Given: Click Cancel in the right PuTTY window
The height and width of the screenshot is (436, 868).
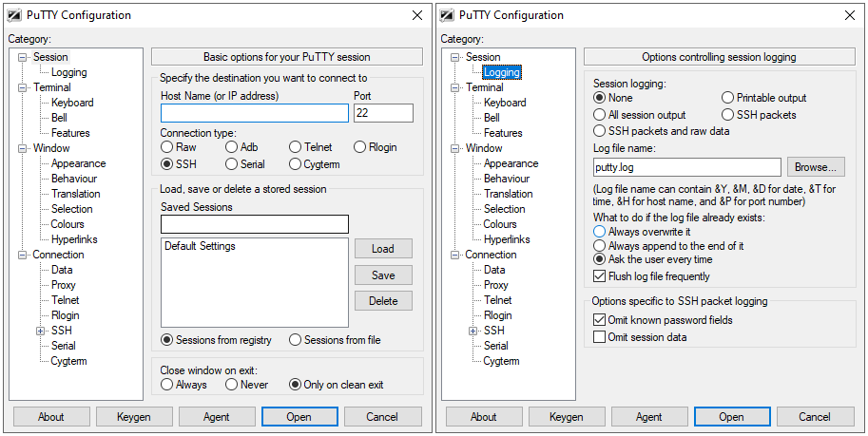Looking at the screenshot, I should pyautogui.click(x=815, y=417).
